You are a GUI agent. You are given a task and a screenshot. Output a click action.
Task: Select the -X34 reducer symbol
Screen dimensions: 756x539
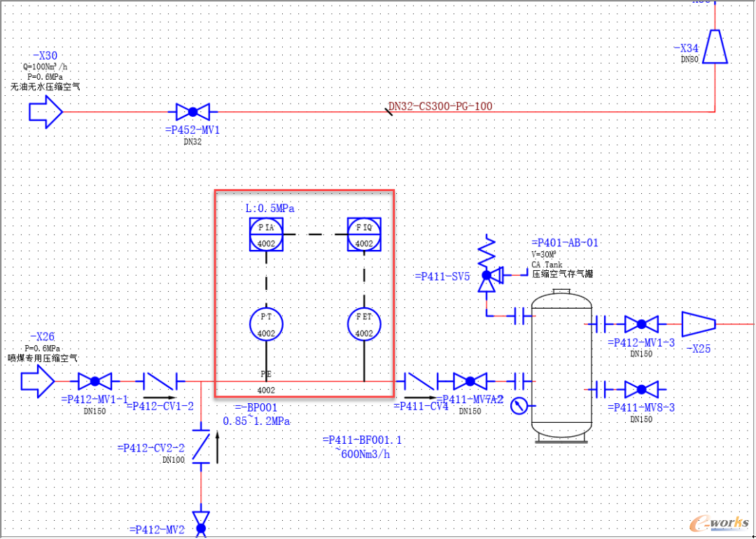(x=715, y=46)
